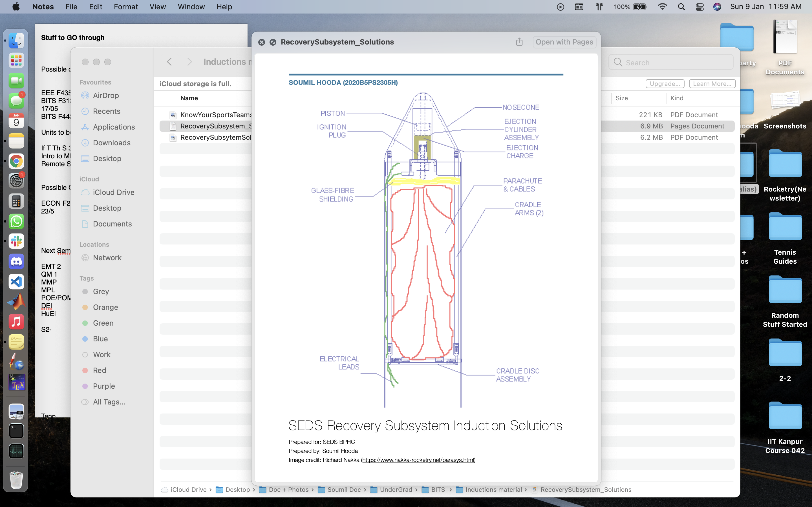The image size is (812, 507).
Task: Open the Window menu
Action: click(191, 7)
